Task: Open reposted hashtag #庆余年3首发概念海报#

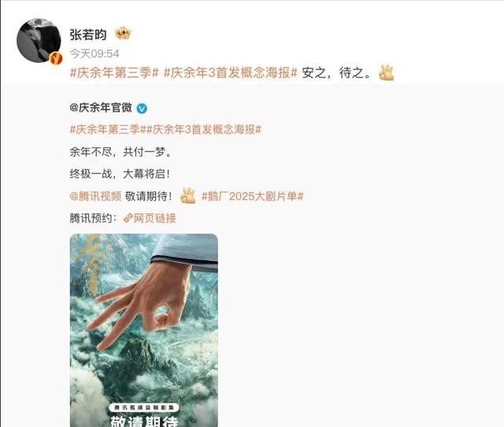Action: pos(204,129)
